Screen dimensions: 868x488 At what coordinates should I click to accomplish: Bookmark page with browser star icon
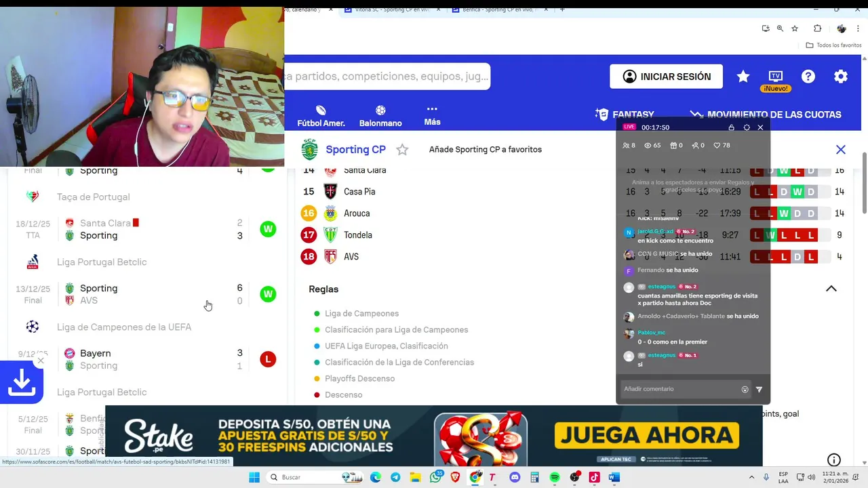795,28
